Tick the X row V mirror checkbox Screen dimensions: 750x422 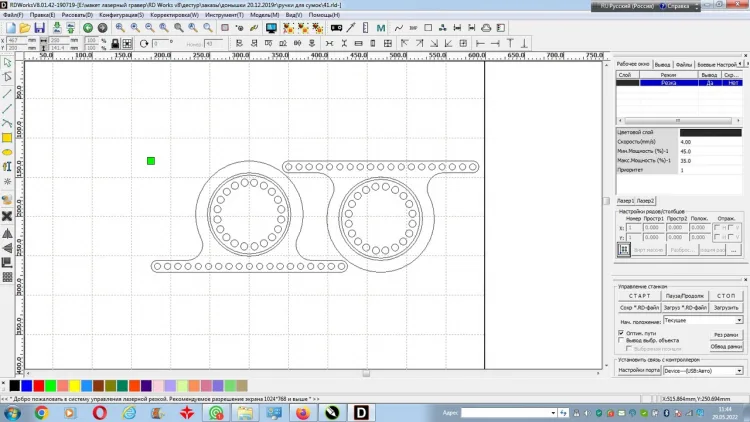730,228
